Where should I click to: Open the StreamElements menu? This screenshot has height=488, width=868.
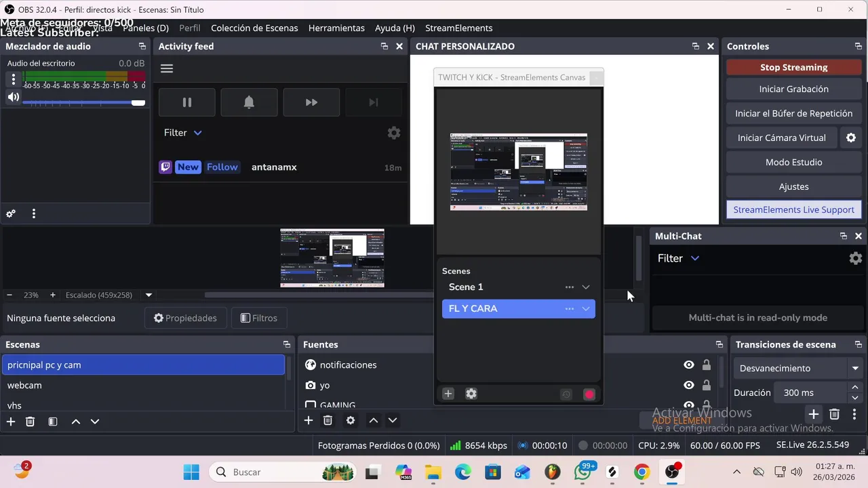[x=459, y=28]
